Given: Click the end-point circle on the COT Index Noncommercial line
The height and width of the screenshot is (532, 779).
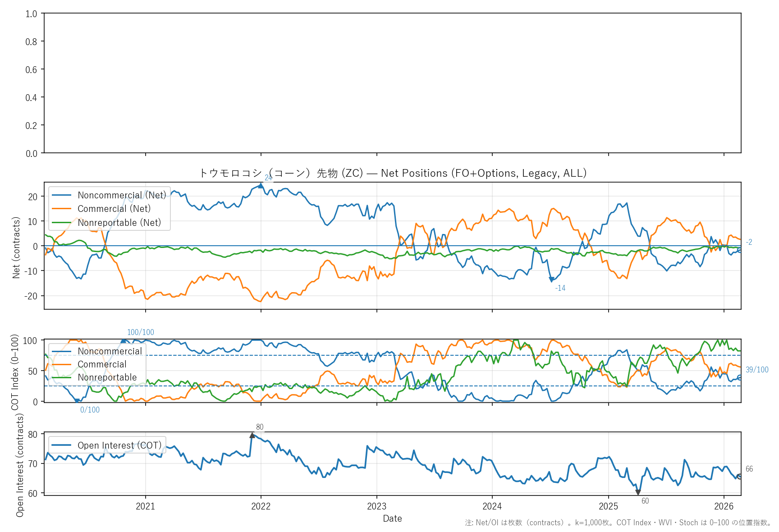Looking at the screenshot, I should (739, 377).
